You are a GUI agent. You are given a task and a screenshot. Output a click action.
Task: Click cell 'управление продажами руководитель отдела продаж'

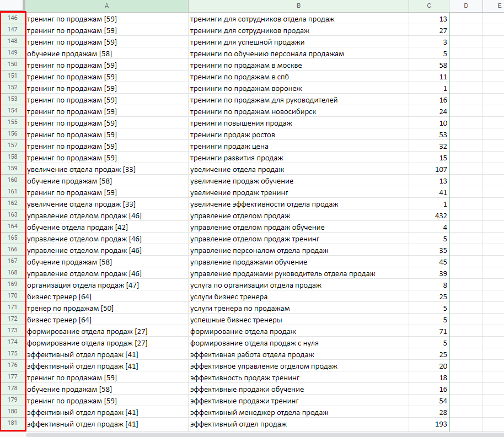click(298, 274)
